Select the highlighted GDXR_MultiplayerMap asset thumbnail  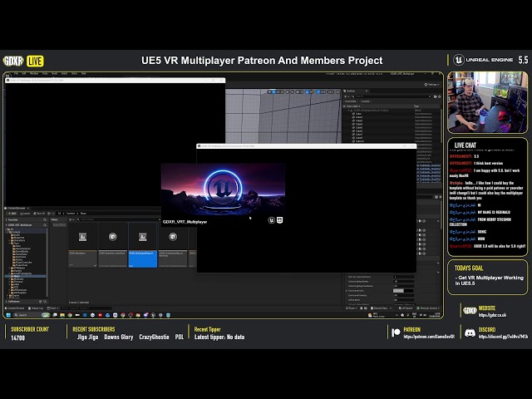point(142,245)
